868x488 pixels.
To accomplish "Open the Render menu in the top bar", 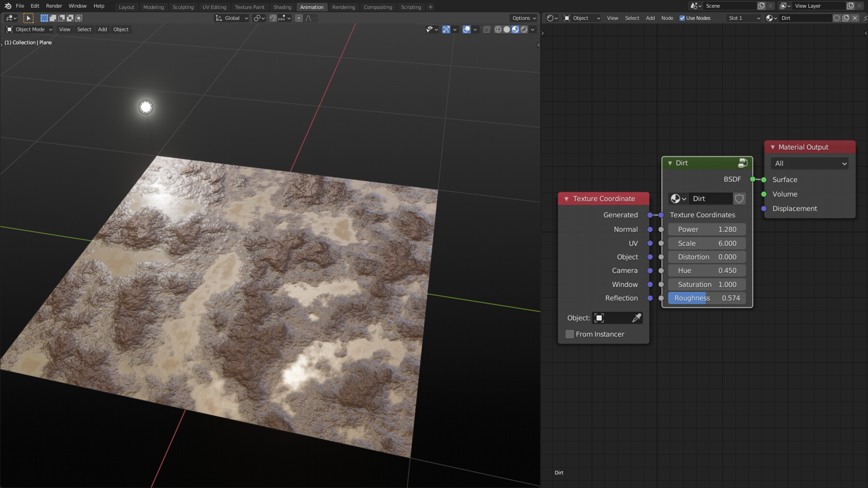I will 54,6.
